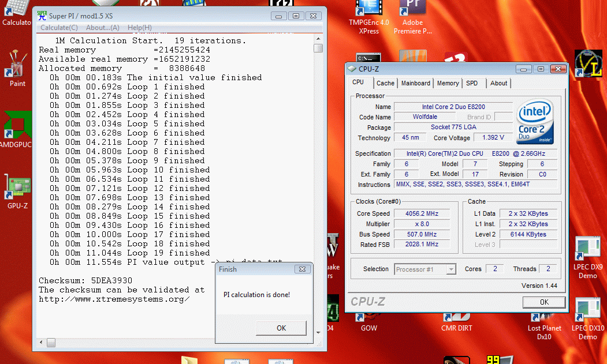
Task: Launch the LPEC DX9 Demo shortcut
Action: 587,258
